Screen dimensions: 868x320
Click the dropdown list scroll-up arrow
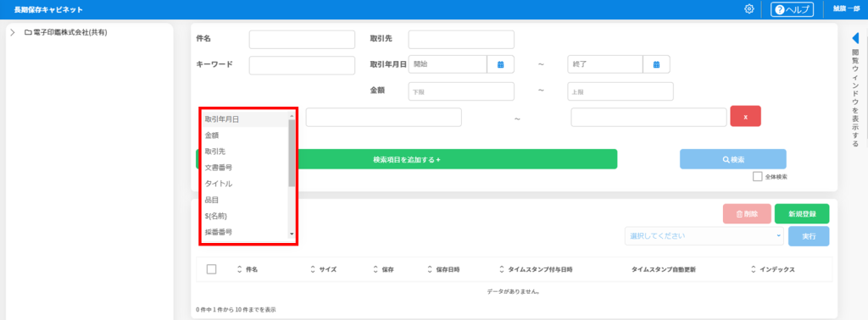(x=292, y=115)
